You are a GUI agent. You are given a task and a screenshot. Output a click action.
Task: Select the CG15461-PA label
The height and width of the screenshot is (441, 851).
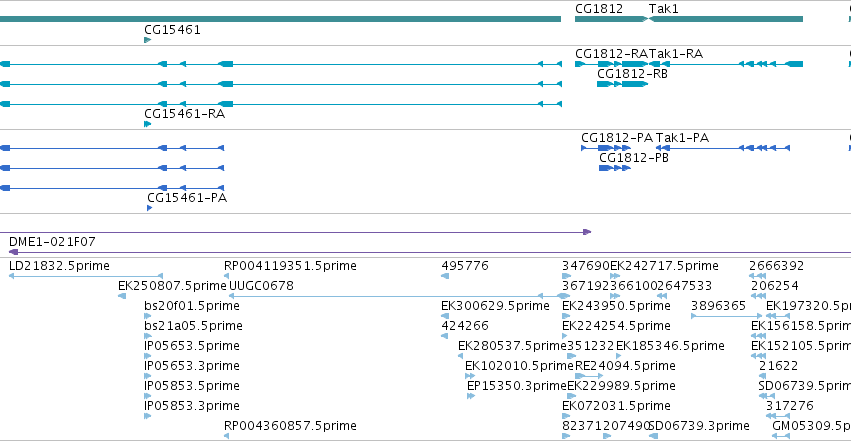[x=187, y=198]
